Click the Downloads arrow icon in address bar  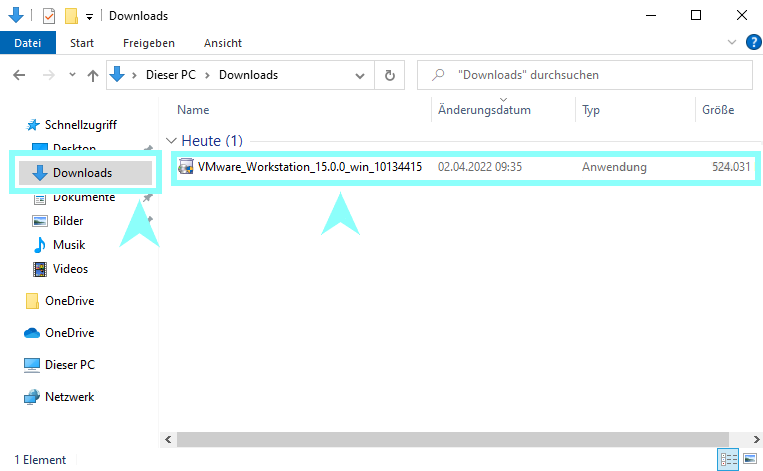117,74
